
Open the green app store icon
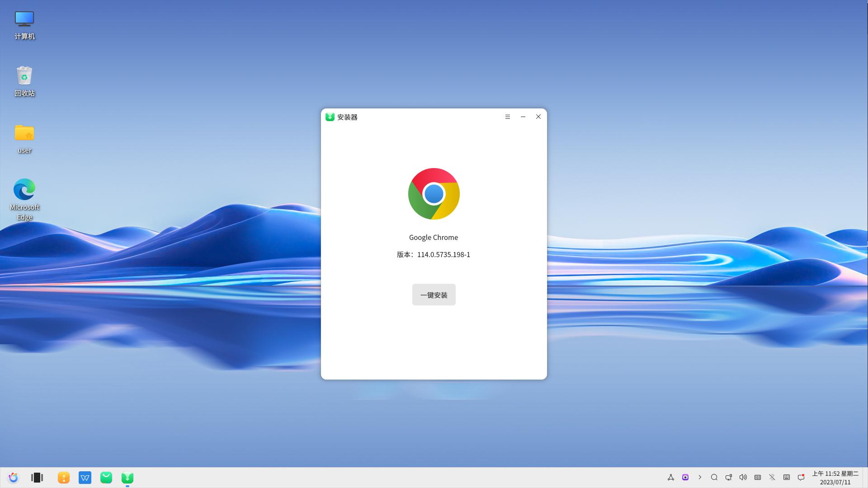106,477
